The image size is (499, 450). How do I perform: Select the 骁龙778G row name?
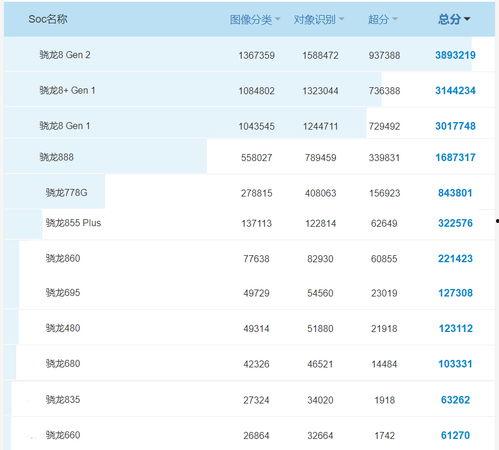click(66, 192)
